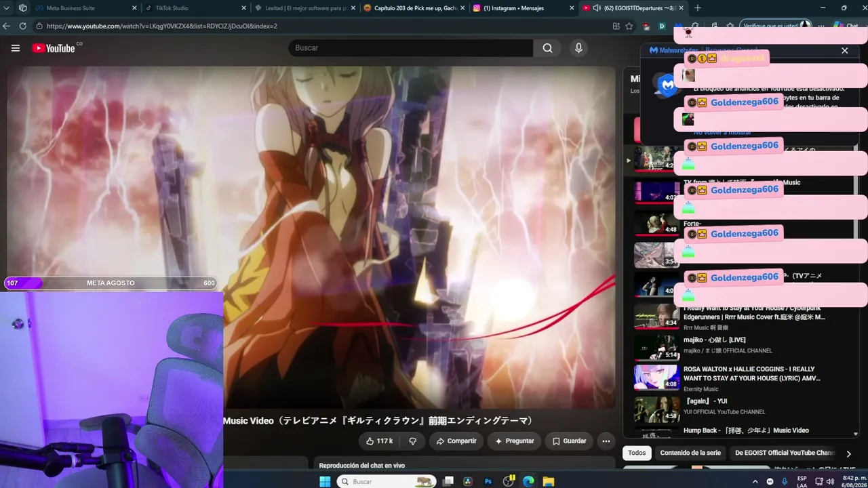Select the Todos filter chip
Screen dimensions: 868x488
[637, 453]
